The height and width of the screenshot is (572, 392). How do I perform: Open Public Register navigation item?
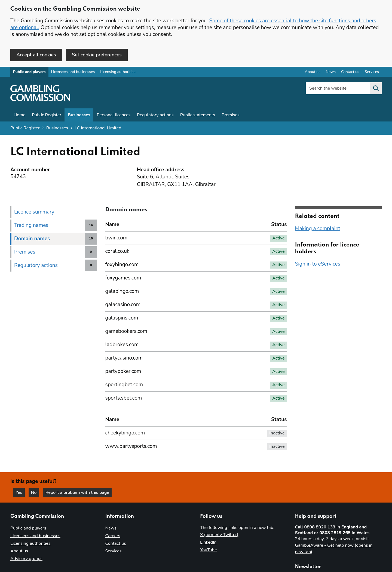(x=47, y=115)
